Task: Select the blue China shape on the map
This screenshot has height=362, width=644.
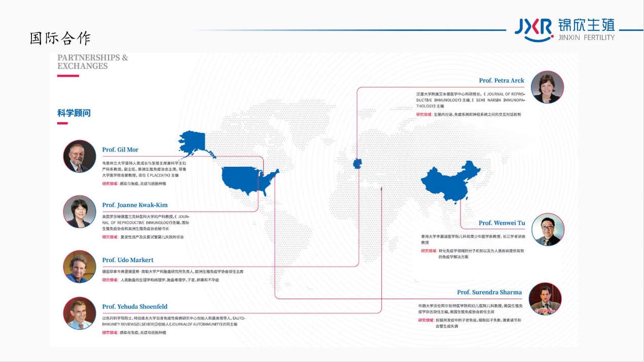Action: click(451, 184)
